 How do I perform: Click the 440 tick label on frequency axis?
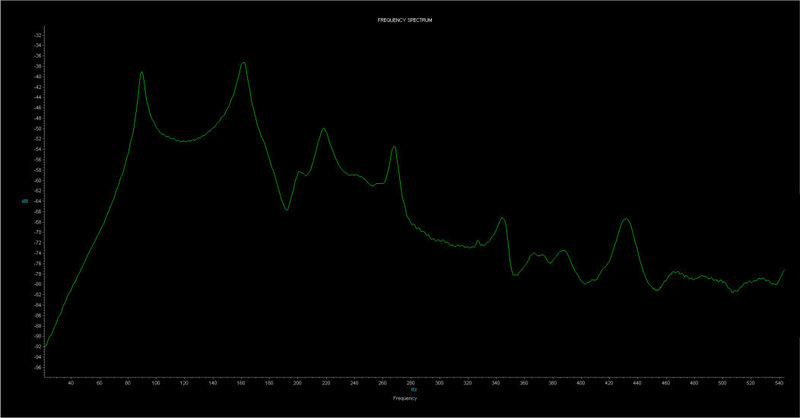click(637, 383)
